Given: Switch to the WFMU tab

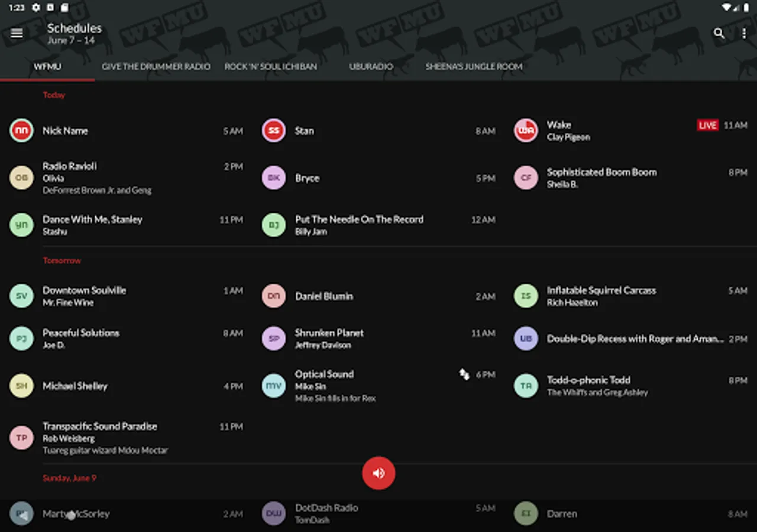Looking at the screenshot, I should tap(47, 67).
